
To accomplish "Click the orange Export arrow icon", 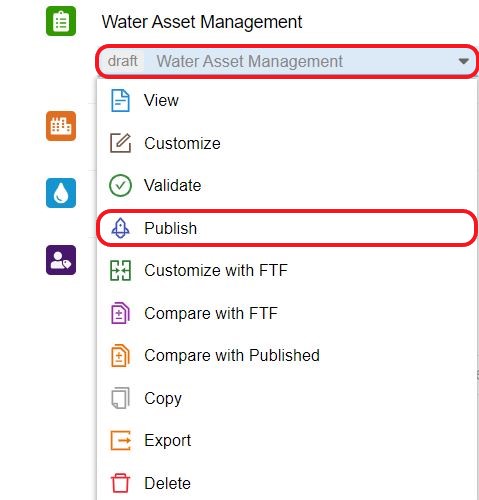I will (120, 440).
